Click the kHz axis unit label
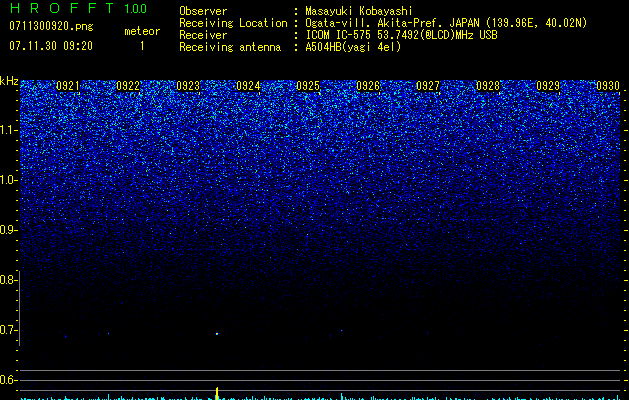This screenshot has height=400, width=629. coord(9,81)
